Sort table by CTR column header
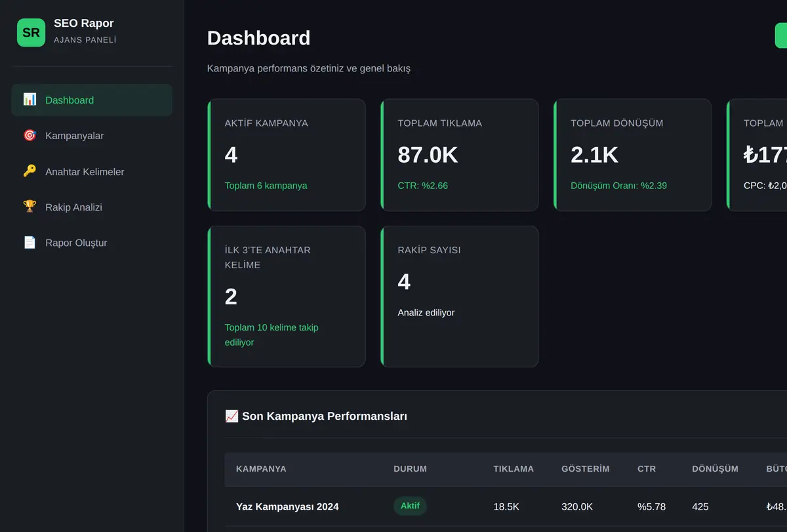787x532 pixels. click(x=647, y=469)
